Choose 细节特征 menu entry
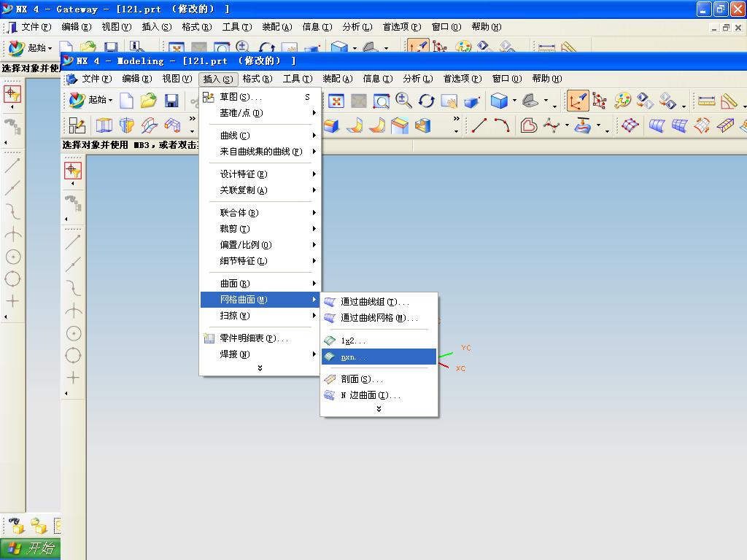 (x=260, y=261)
